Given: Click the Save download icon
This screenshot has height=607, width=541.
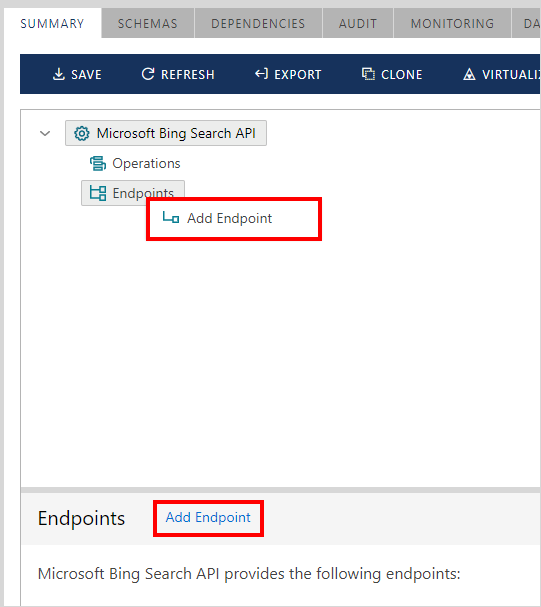Looking at the screenshot, I should coord(58,74).
